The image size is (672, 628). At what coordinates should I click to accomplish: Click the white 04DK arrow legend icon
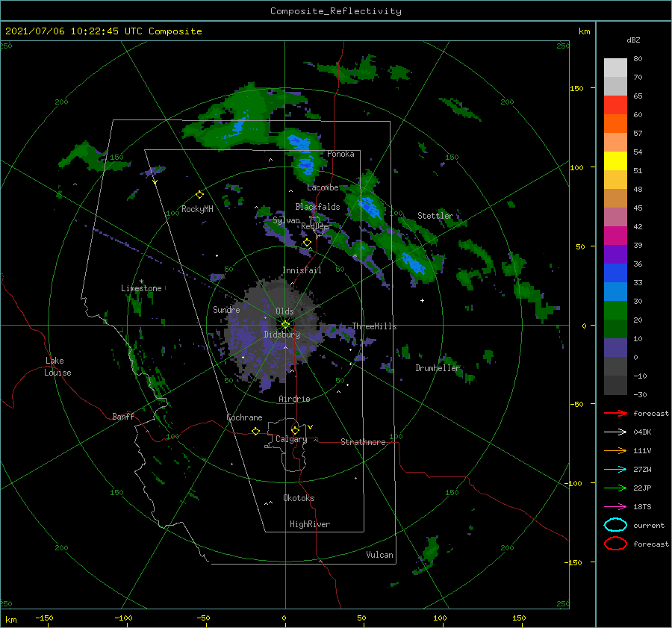coord(615,432)
